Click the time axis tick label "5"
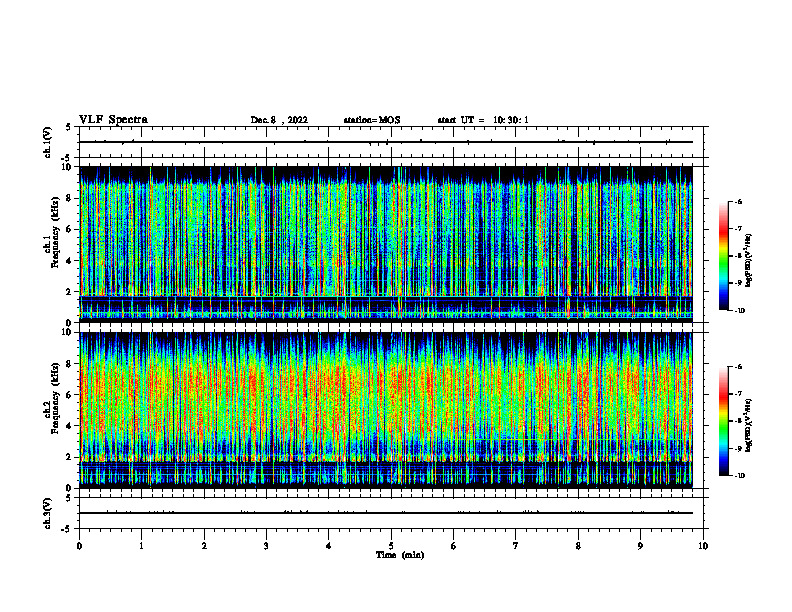The width and height of the screenshot is (792, 612). (x=391, y=546)
